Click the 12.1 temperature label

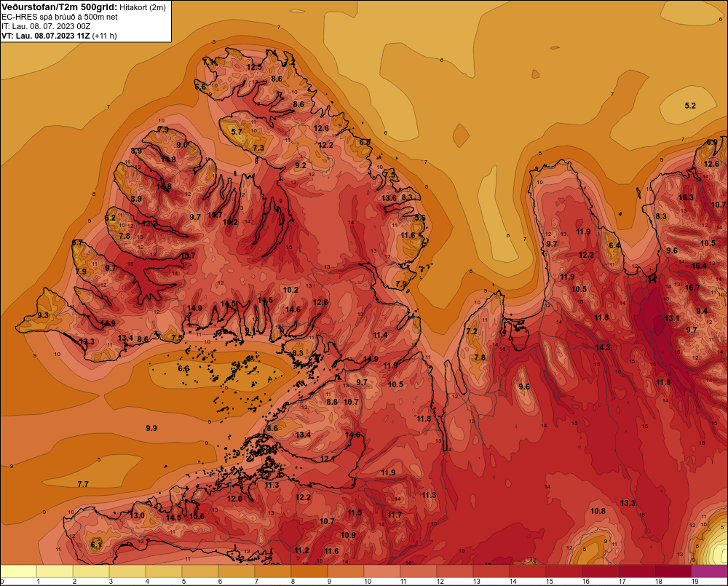pos(328,459)
